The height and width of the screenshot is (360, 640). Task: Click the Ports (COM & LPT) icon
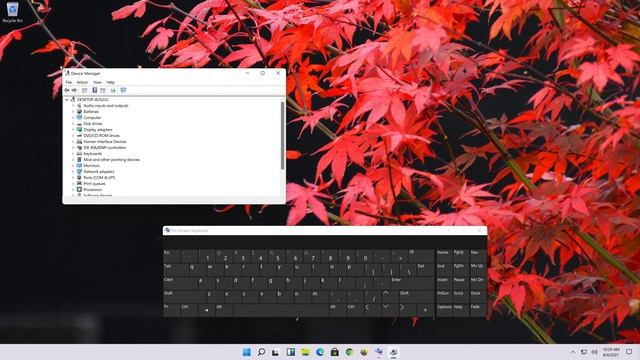click(79, 178)
